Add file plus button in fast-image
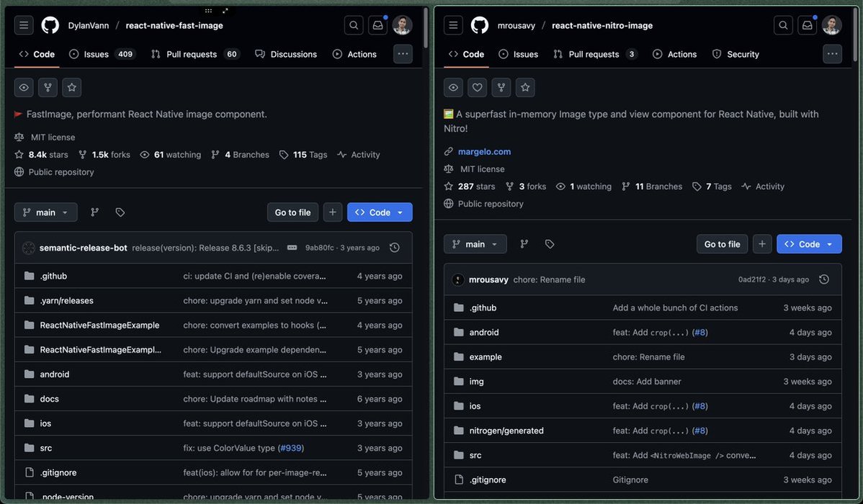This screenshot has width=863, height=504. pos(332,212)
